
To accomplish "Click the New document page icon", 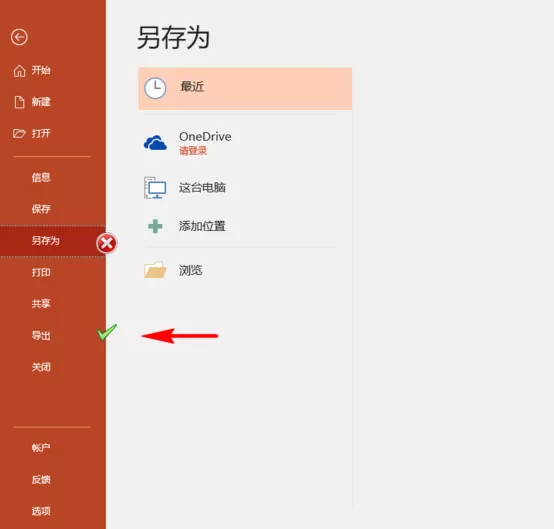I will point(19,102).
